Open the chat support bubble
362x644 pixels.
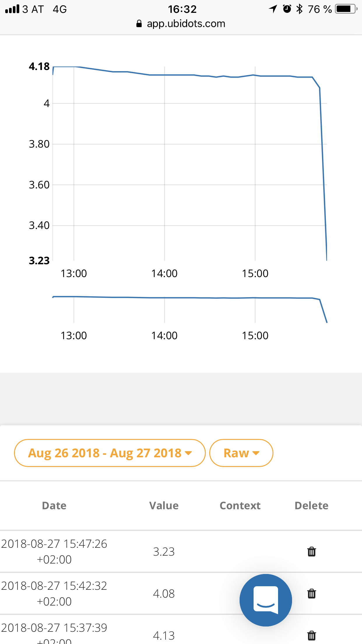pos(266,600)
